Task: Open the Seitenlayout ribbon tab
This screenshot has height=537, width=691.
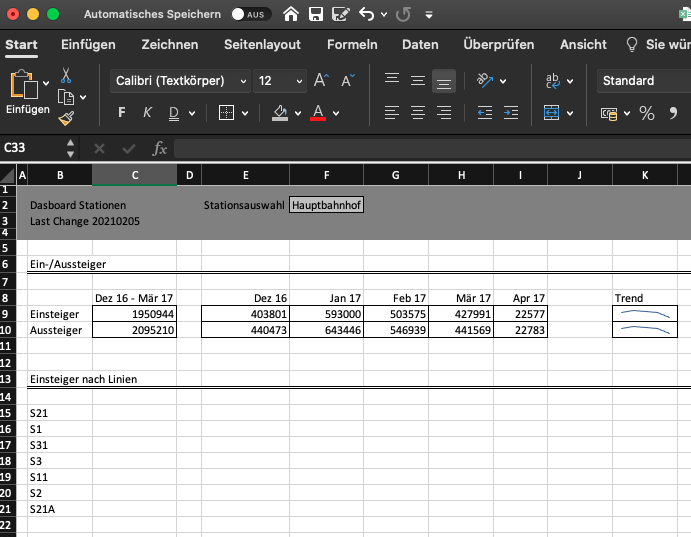Action: click(262, 45)
